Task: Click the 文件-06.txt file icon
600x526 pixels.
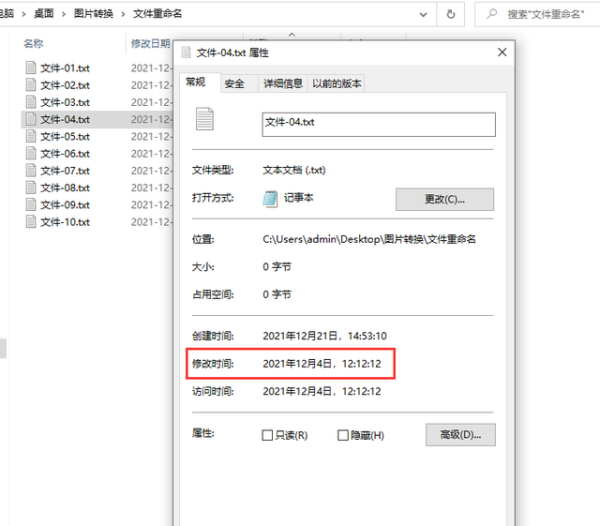Action: 31,153
